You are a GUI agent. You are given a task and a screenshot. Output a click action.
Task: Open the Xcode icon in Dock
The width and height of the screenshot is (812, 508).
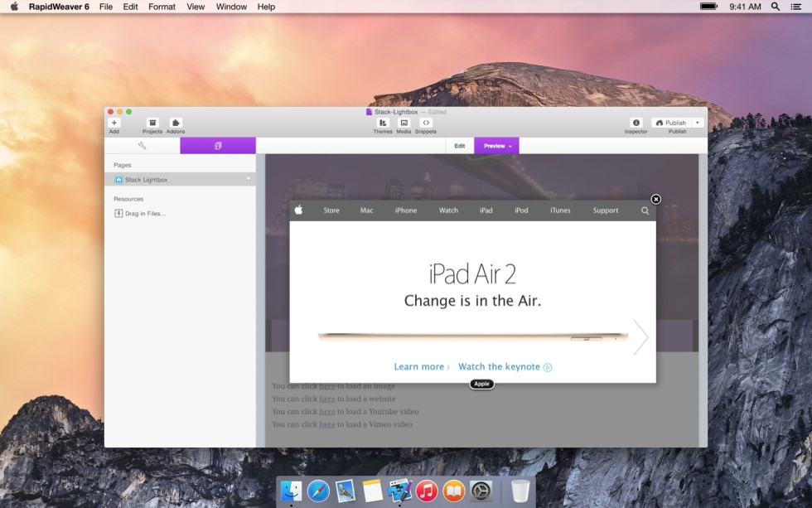point(399,491)
